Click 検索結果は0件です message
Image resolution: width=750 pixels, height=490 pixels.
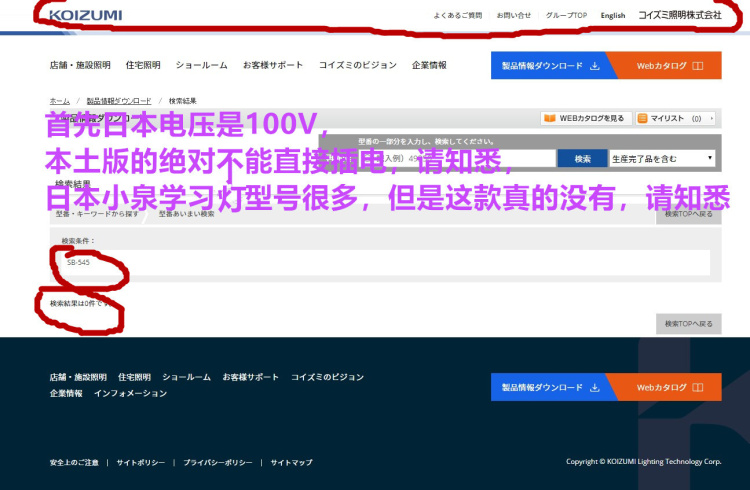click(x=80, y=303)
